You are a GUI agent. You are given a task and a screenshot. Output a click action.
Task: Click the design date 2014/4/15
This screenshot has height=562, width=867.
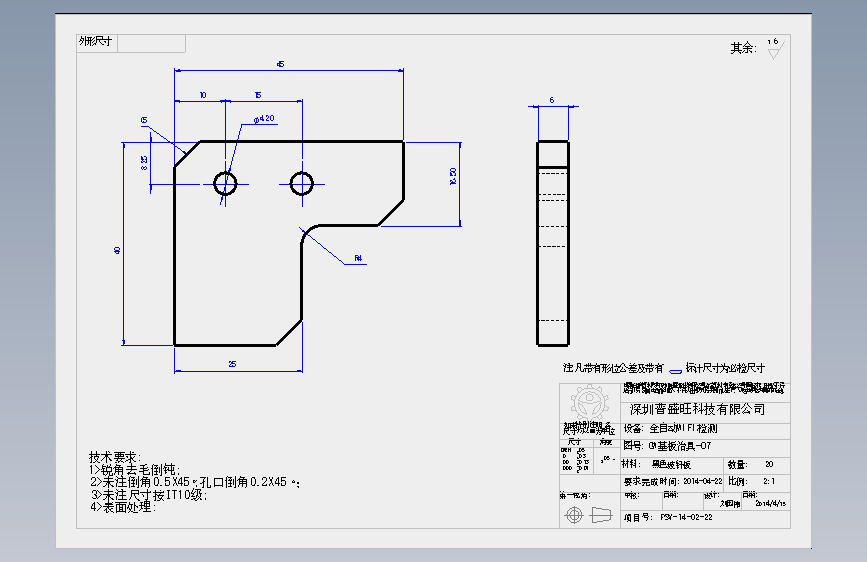(x=770, y=503)
